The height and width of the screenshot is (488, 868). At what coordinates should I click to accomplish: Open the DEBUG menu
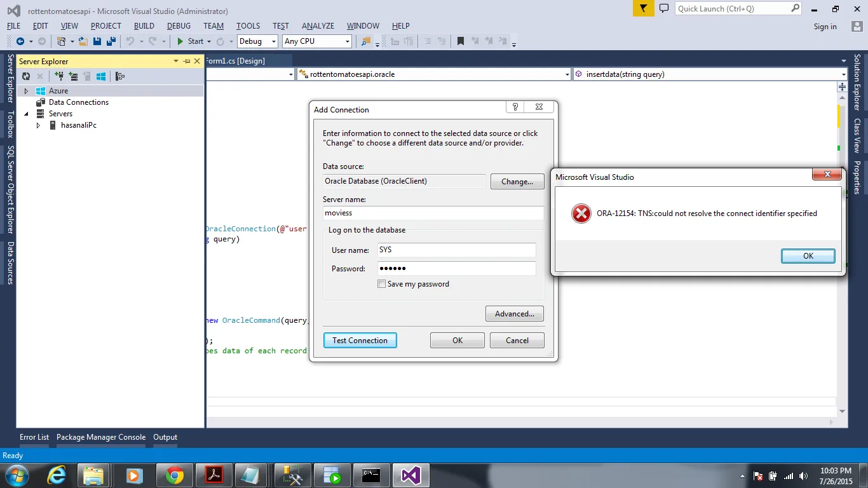[x=179, y=26]
